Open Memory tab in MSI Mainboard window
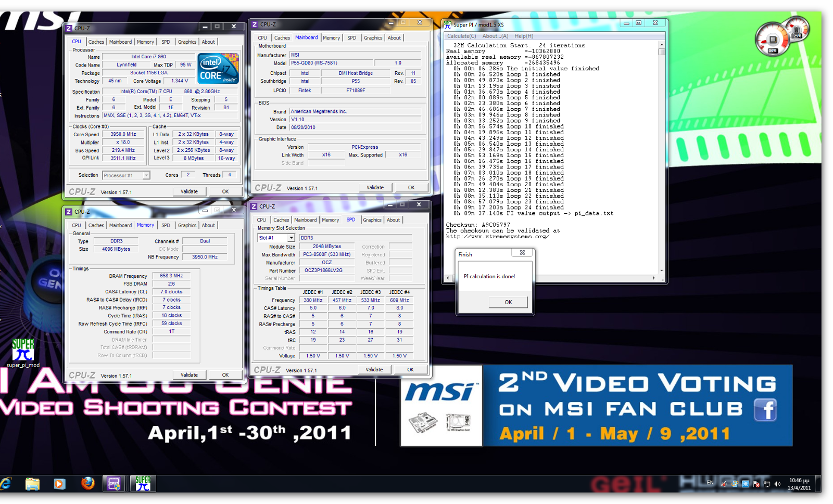833x504 pixels. coord(331,37)
